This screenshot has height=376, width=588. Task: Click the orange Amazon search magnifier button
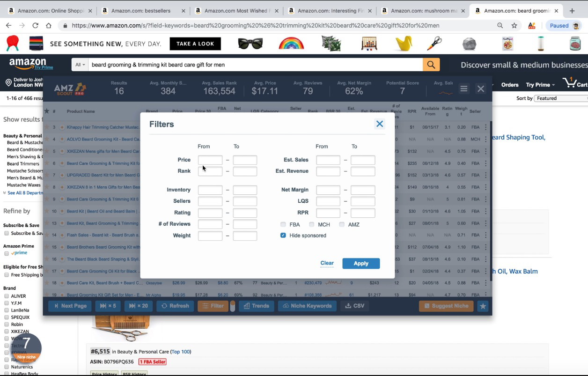click(x=431, y=65)
